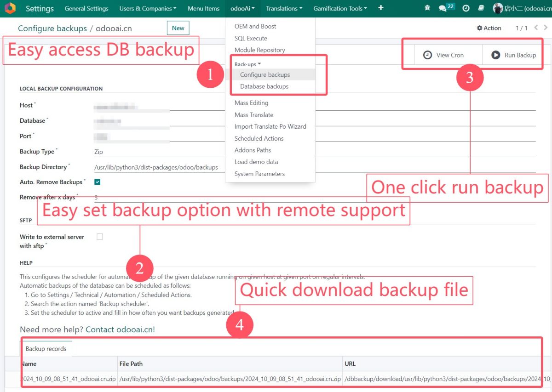Uncheck Auto. Remove Backups checkbox
This screenshot has height=392, width=552.
pos(98,182)
